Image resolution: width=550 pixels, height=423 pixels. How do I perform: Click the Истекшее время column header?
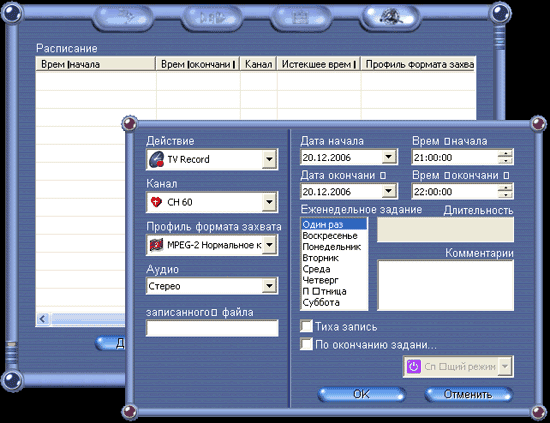click(x=319, y=64)
